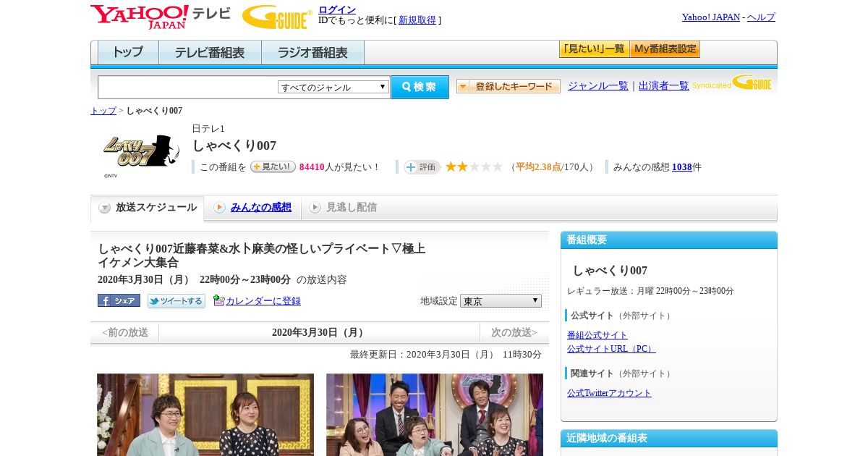
Task: Open 公式Twitterアカウント link
Action: [x=609, y=393]
